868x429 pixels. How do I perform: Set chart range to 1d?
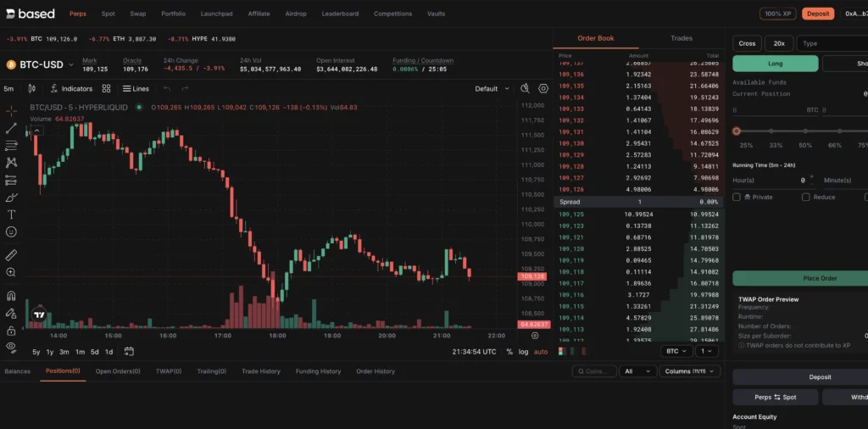(109, 352)
